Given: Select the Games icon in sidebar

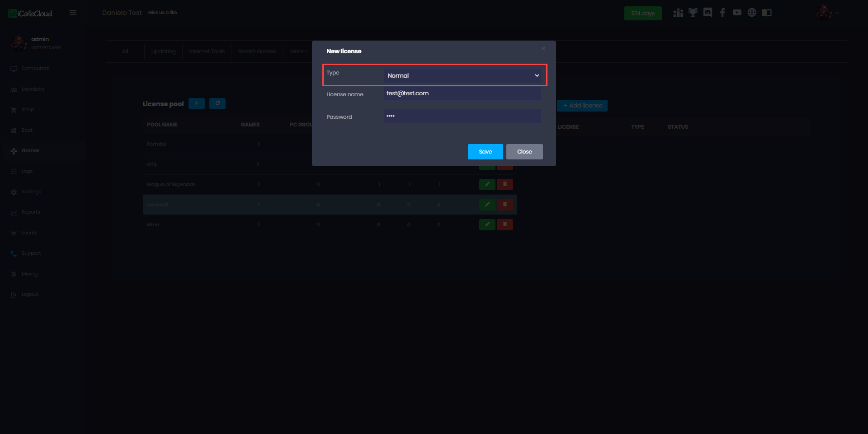Looking at the screenshot, I should [x=14, y=151].
